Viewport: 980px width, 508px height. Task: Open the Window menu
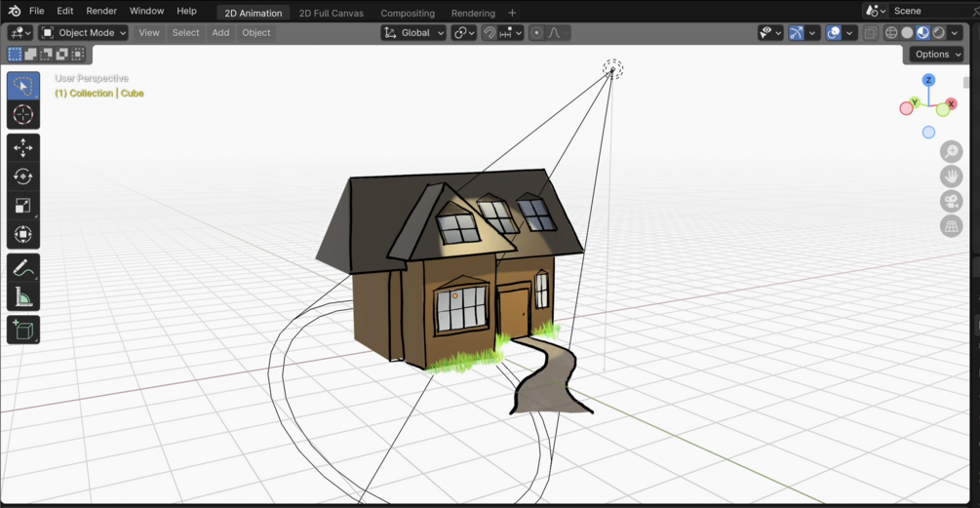pos(147,11)
